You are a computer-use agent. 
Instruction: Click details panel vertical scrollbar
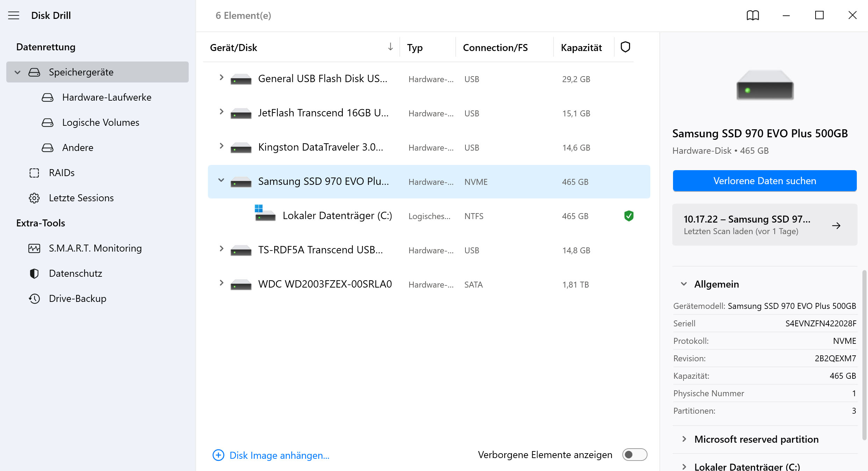(x=864, y=355)
